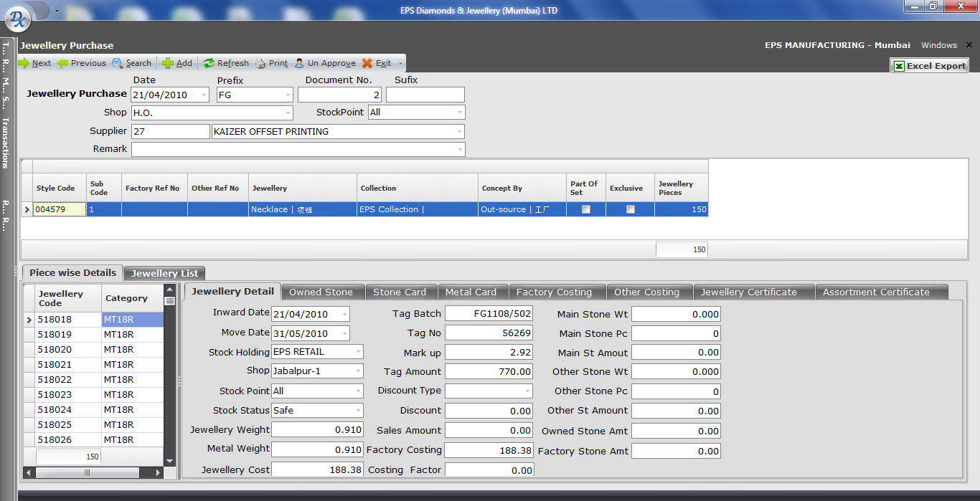Image resolution: width=980 pixels, height=501 pixels.
Task: Open the Stone Card tab
Action: 400,292
